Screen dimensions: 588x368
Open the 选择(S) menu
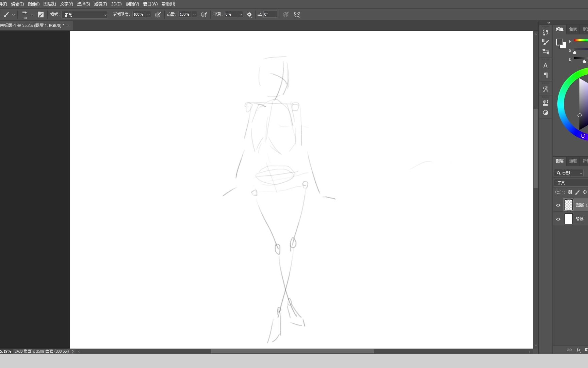pos(83,4)
